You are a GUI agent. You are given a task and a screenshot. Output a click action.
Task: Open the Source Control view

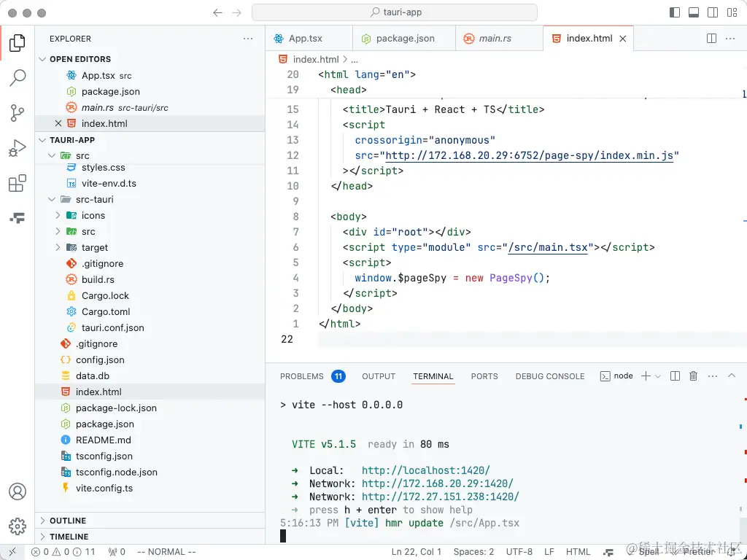click(18, 113)
